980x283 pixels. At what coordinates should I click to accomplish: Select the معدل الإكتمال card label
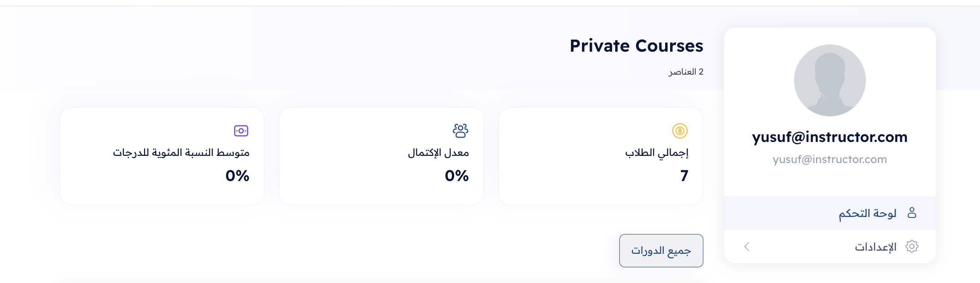pyautogui.click(x=438, y=153)
